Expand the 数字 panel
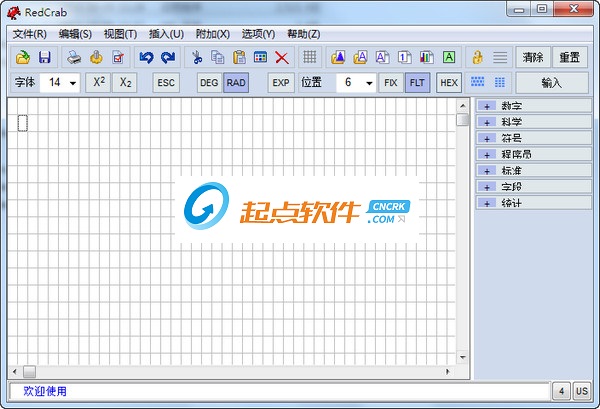This screenshot has width=600, height=409. 533,106
